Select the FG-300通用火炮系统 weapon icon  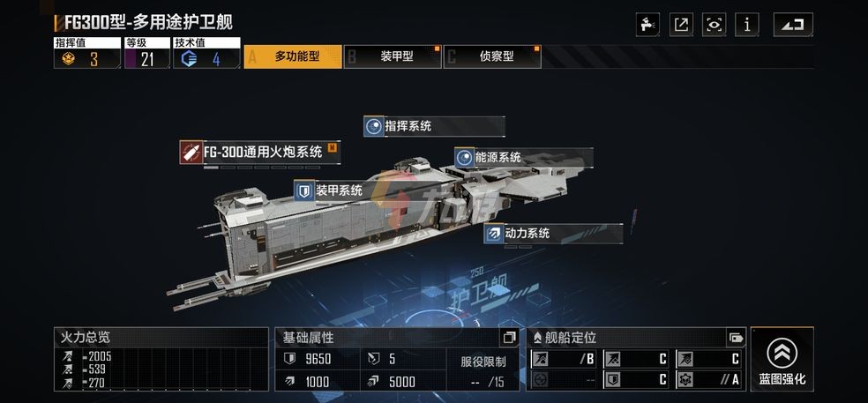pos(191,152)
